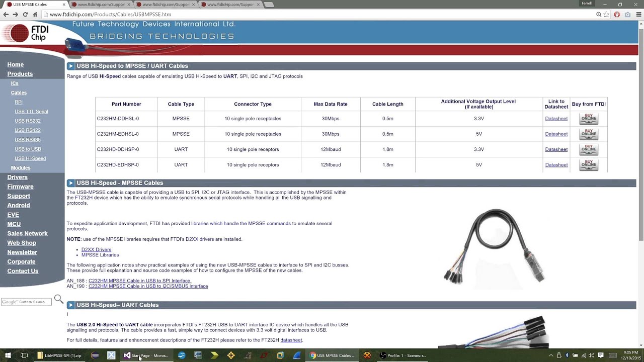Image resolution: width=644 pixels, height=362 pixels.
Task: Click Buy Online icon for C232HD-EDHSP-0
Action: click(589, 165)
